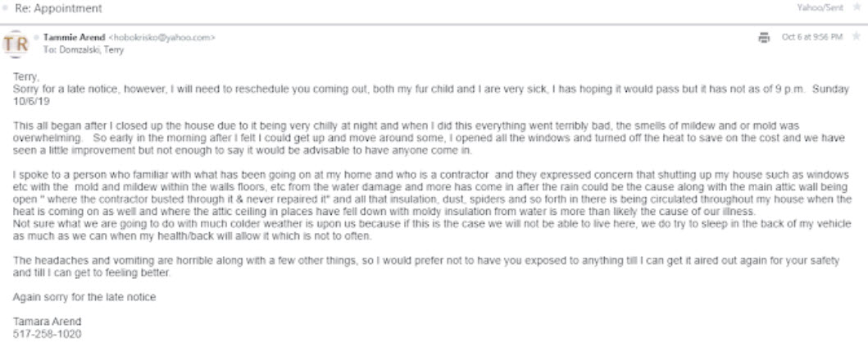Toggle the read dot beside Re: Appointment
The width and height of the screenshot is (868, 361).
click(6, 8)
